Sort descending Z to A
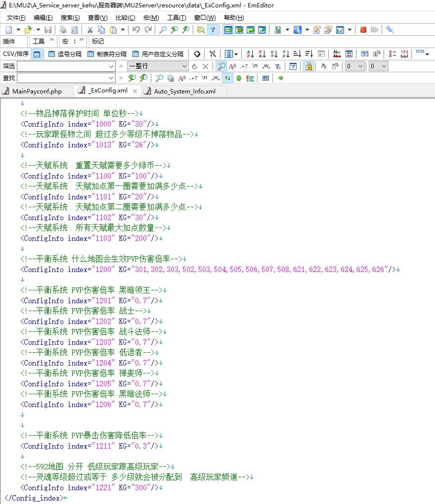Viewport: 435px width, 504px height. tap(262, 54)
